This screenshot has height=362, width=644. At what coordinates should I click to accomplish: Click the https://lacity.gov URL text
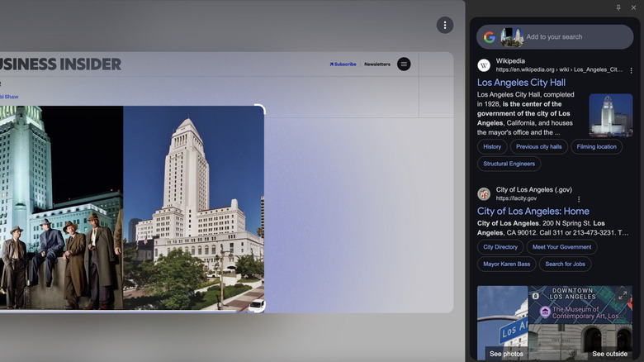click(516, 198)
